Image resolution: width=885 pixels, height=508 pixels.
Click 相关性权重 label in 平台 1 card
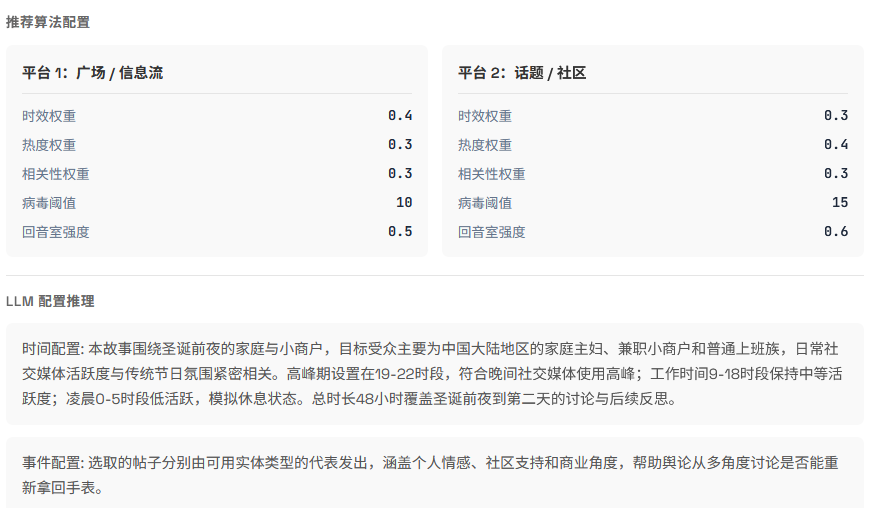click(x=56, y=174)
